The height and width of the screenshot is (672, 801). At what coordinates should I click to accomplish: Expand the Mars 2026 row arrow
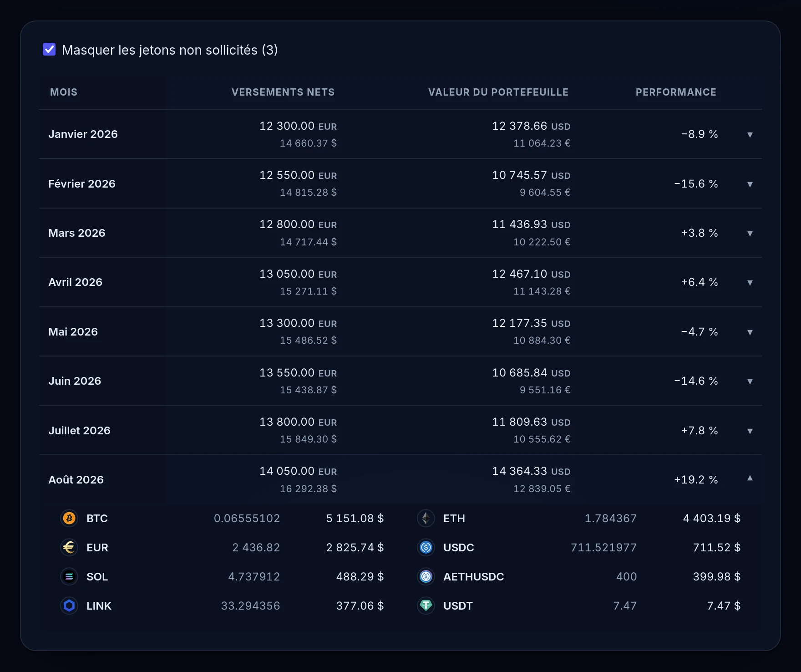(x=750, y=234)
